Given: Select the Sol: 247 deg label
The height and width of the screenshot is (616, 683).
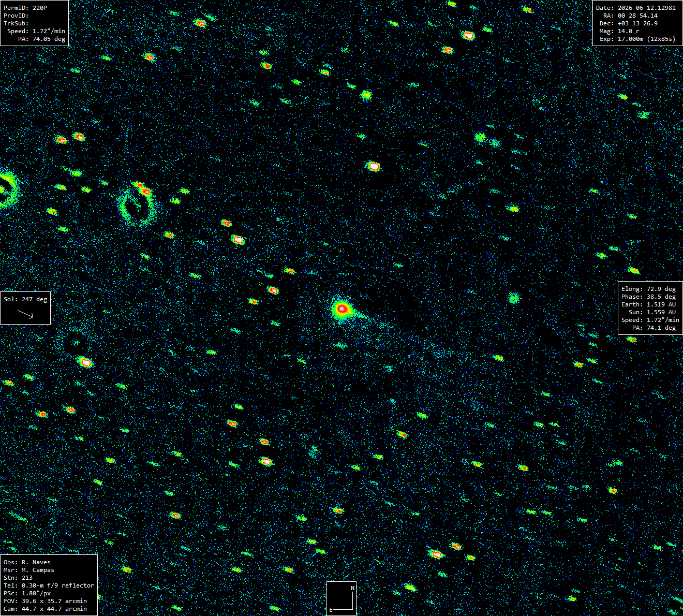Looking at the screenshot, I should [25, 299].
